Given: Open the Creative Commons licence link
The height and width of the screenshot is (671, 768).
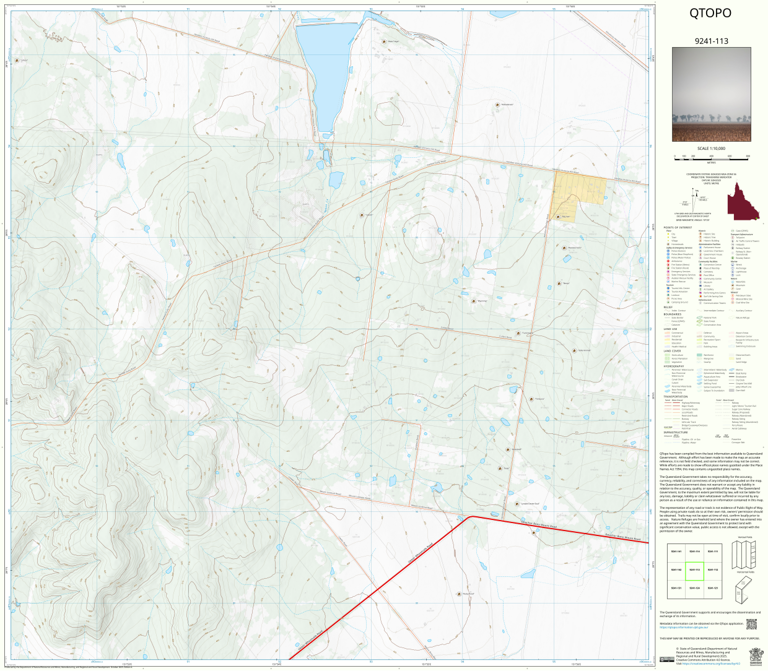Looking at the screenshot, I should pos(711,664).
